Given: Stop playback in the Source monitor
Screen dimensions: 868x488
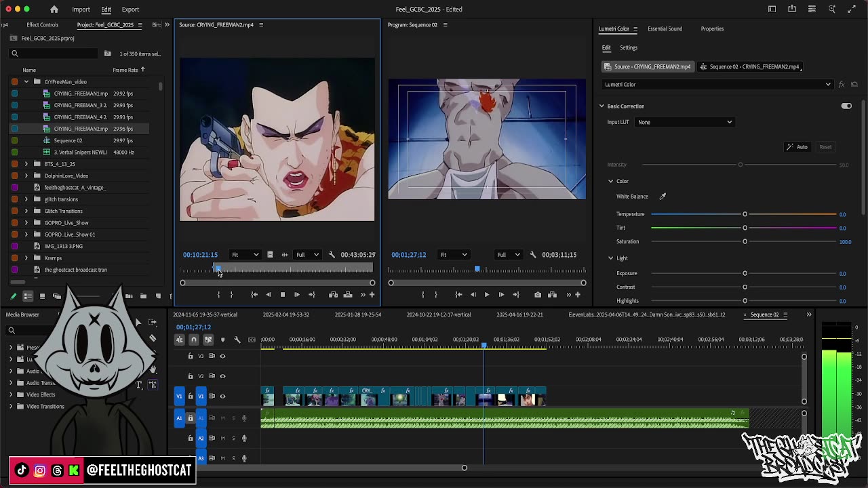Looking at the screenshot, I should (283, 295).
